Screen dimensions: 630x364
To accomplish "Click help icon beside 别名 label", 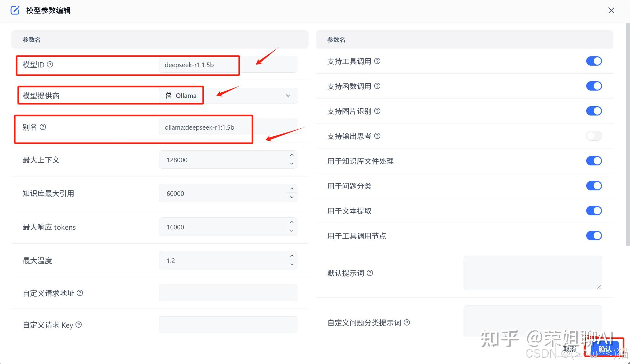I will [43, 127].
